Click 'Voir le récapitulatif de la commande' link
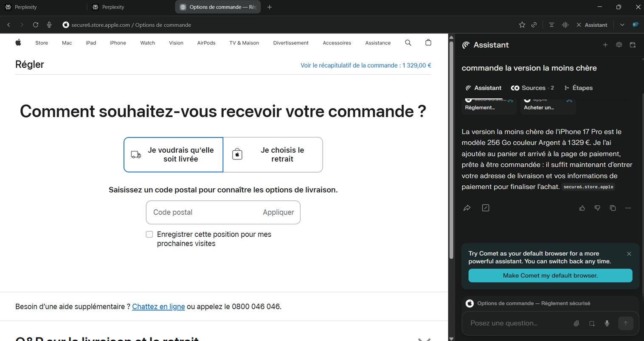Image resolution: width=644 pixels, height=341 pixels. click(366, 65)
